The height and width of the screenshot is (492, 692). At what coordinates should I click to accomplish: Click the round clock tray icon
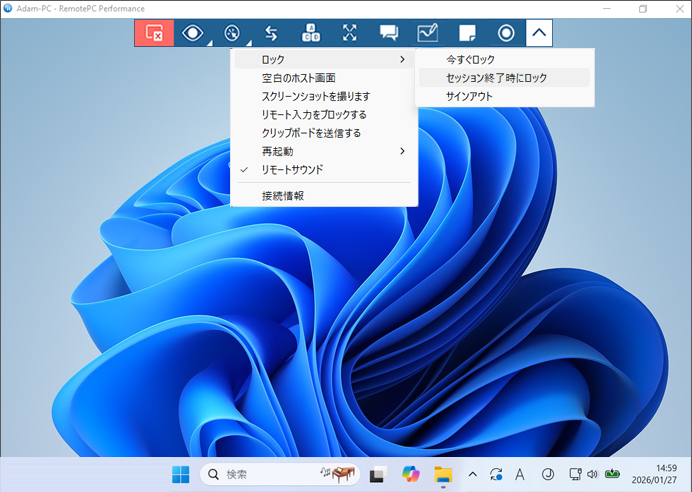click(x=548, y=475)
